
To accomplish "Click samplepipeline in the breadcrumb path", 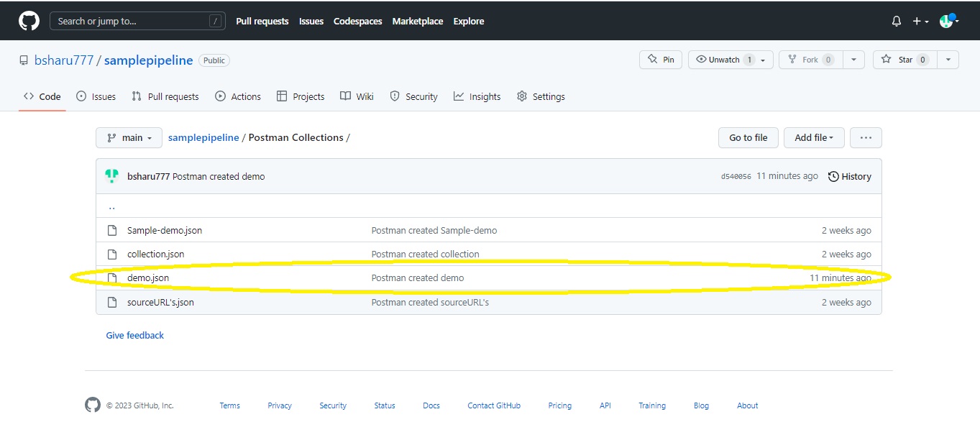I will [x=203, y=137].
